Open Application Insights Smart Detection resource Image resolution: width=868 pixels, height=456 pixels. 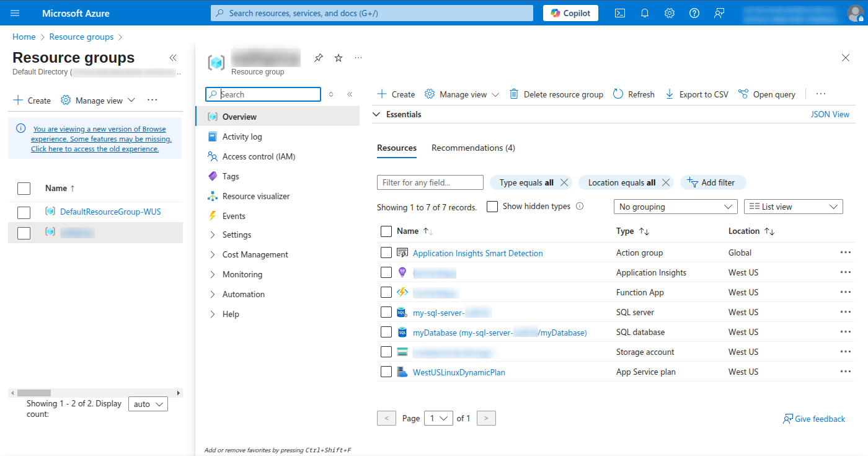point(477,253)
